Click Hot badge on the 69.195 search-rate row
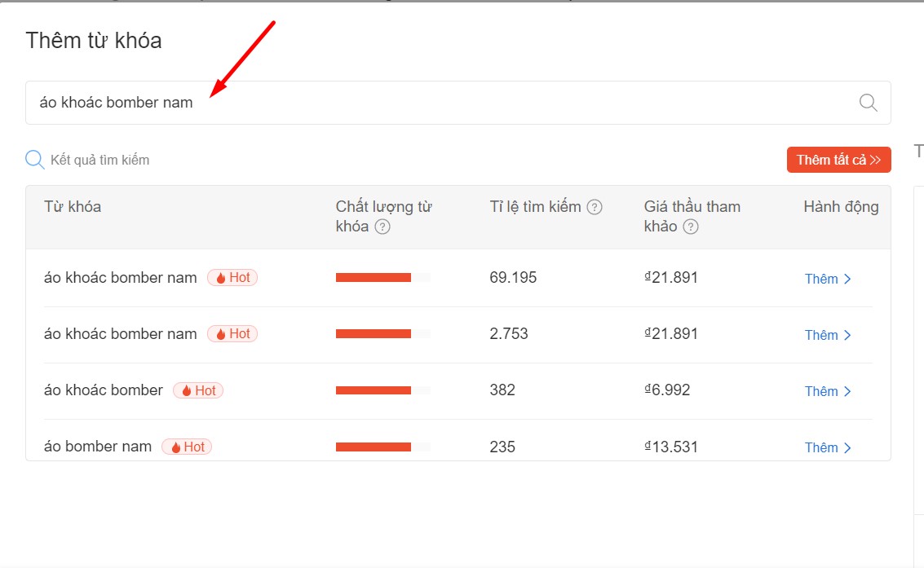 point(232,278)
